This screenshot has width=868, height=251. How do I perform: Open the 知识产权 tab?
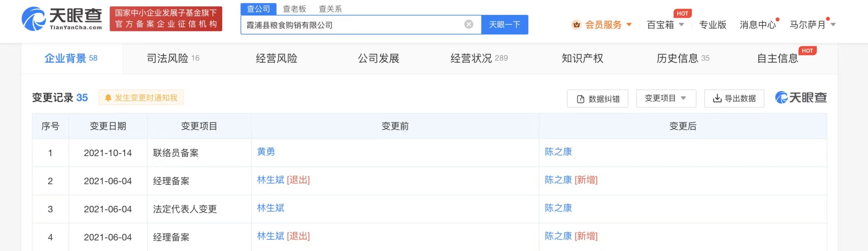[x=582, y=58]
